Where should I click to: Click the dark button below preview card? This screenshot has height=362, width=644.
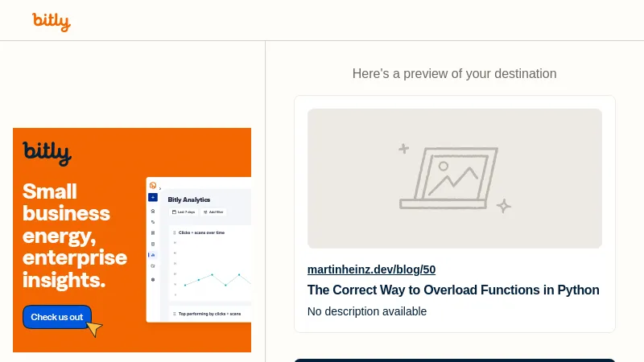click(454, 360)
